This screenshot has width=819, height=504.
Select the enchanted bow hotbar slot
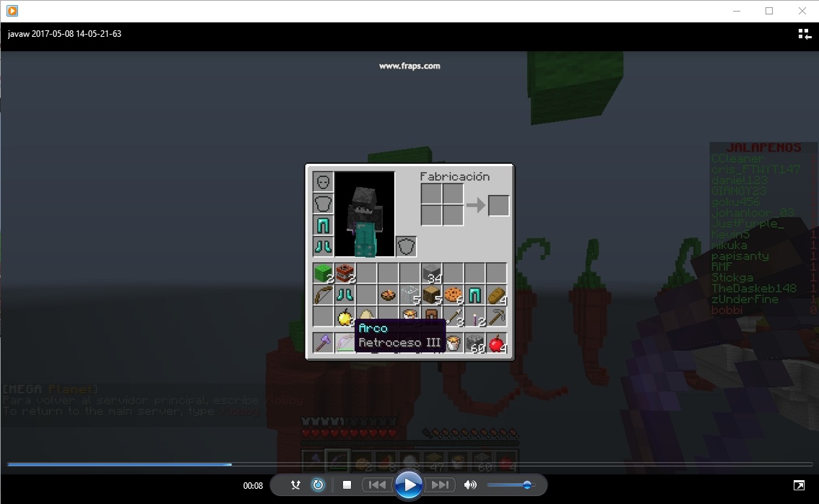(x=344, y=343)
